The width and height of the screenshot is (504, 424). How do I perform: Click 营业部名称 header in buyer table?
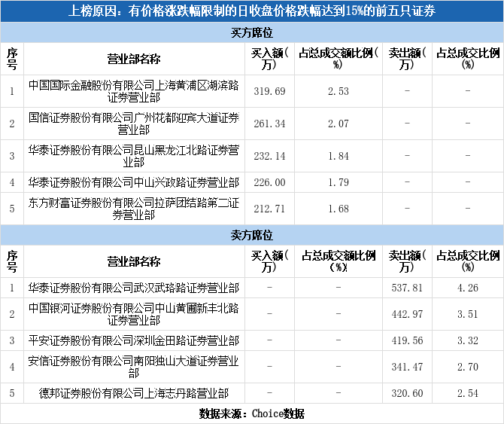(x=134, y=59)
